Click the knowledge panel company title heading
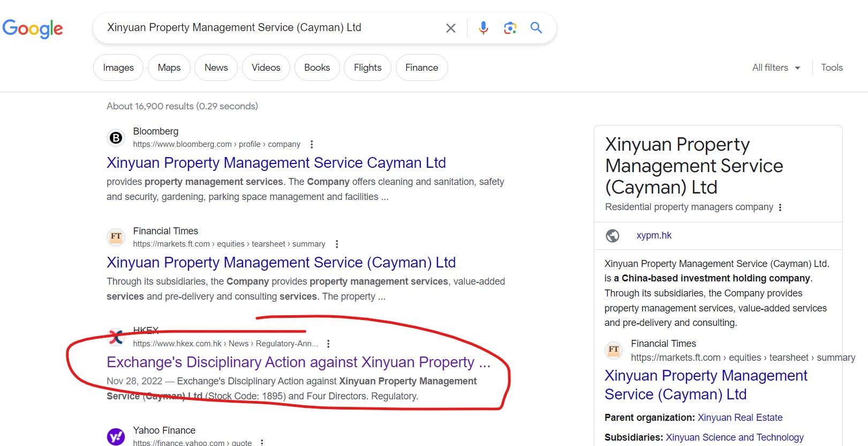 694,166
